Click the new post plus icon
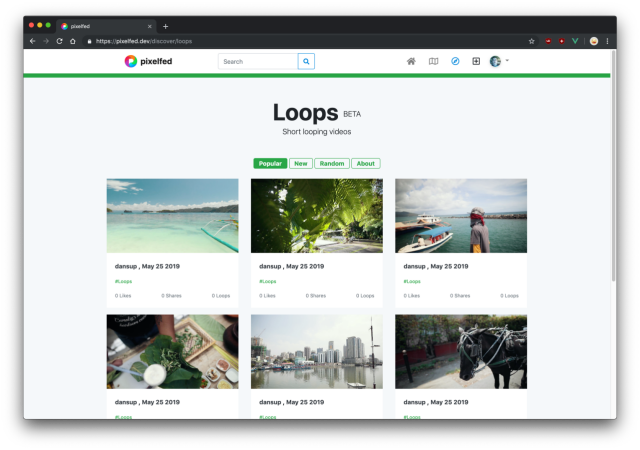The width and height of the screenshot is (640, 450). tap(476, 61)
